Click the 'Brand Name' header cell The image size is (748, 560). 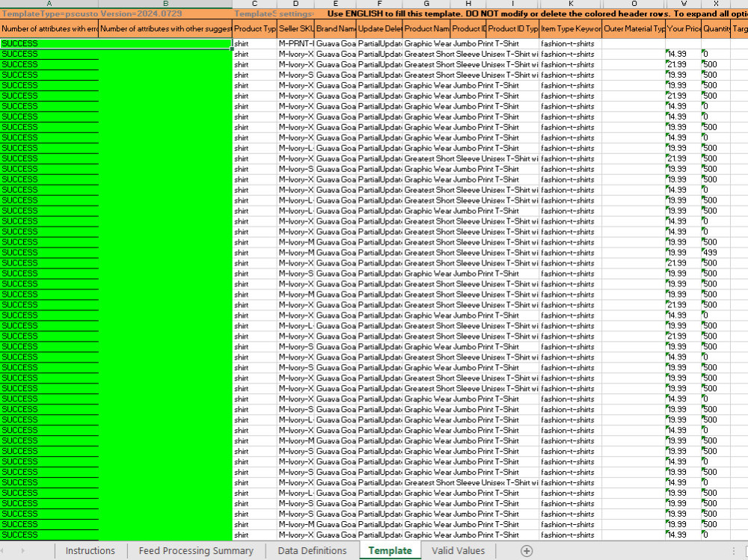(x=335, y=28)
